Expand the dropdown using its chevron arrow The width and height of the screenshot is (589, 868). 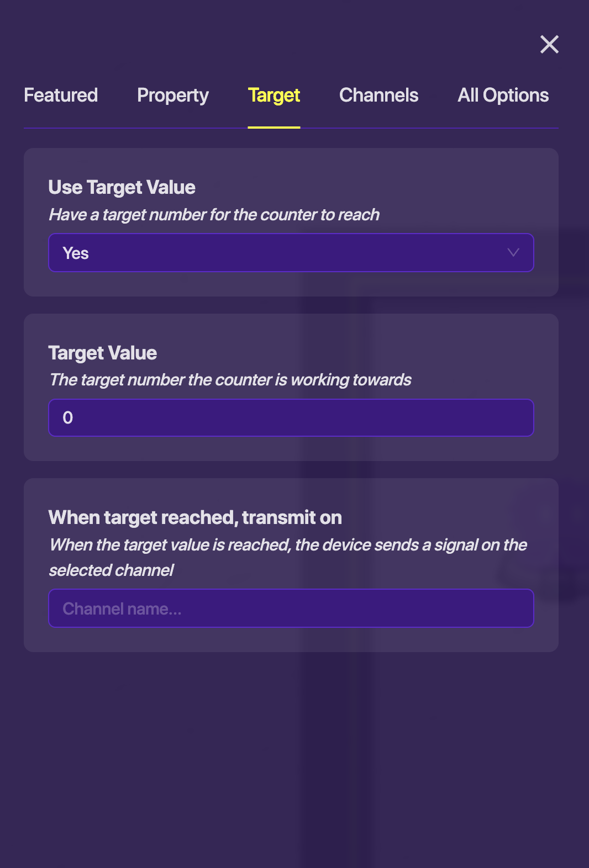(513, 253)
